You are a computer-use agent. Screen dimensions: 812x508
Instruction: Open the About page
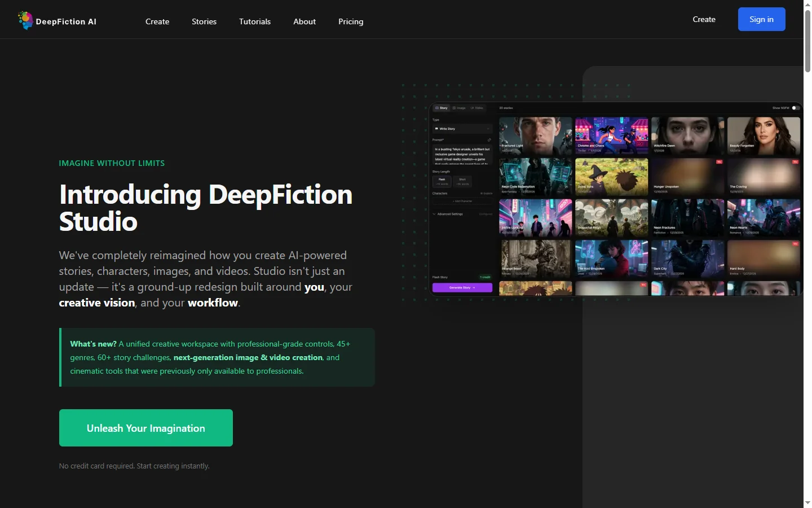click(x=304, y=21)
